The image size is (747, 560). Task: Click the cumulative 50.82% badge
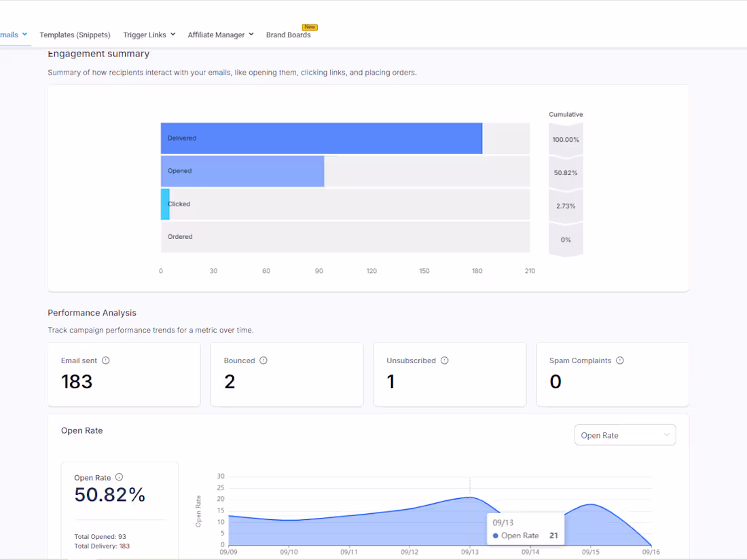tap(566, 172)
